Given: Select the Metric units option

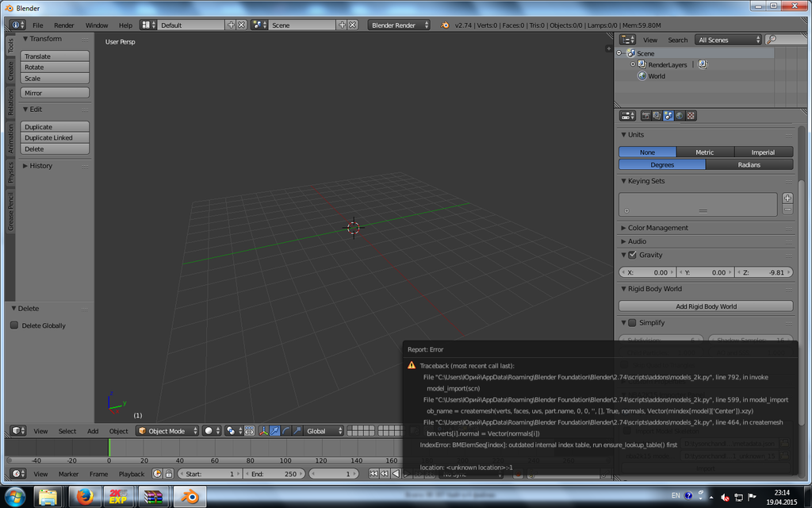Looking at the screenshot, I should pyautogui.click(x=705, y=152).
